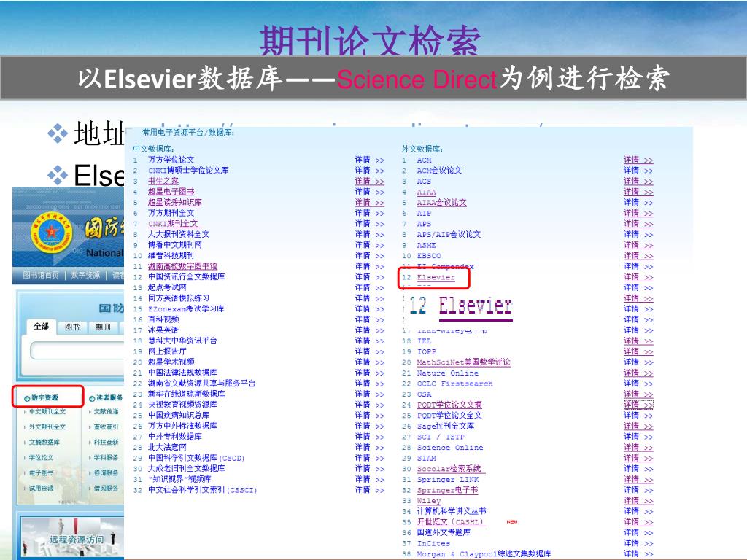Open the PQDT学位论文文摘 link
Screen dimensions: 747x560
[x=449, y=405]
